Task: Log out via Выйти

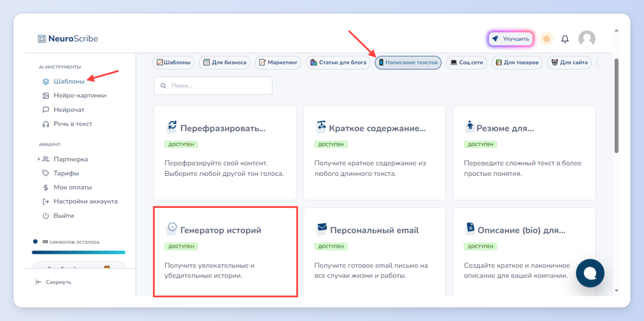Action: click(64, 216)
